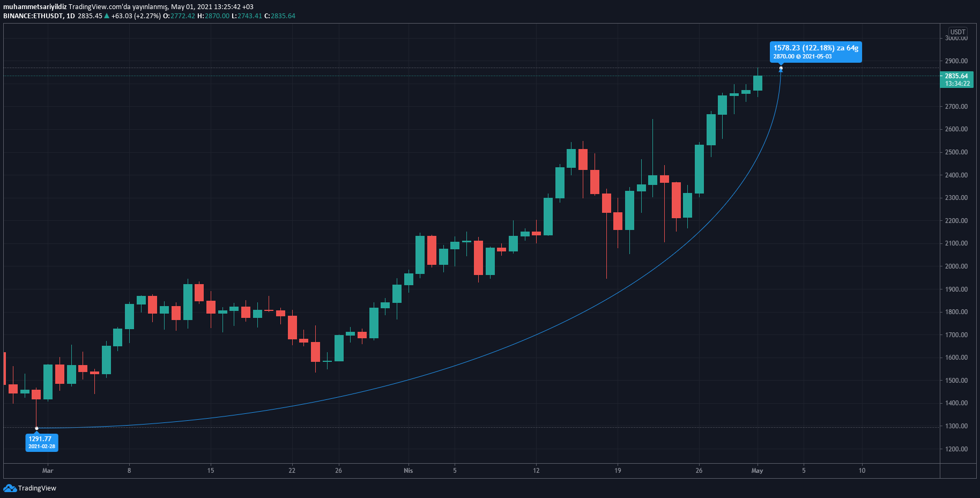Screen dimensions: 980x498
Task: Select the USDT currency label on the price axis
Action: (x=957, y=32)
